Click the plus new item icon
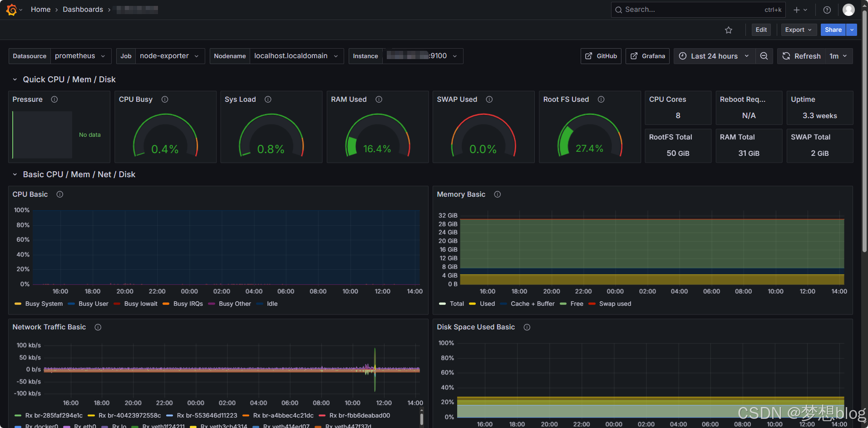868x428 pixels. click(797, 10)
